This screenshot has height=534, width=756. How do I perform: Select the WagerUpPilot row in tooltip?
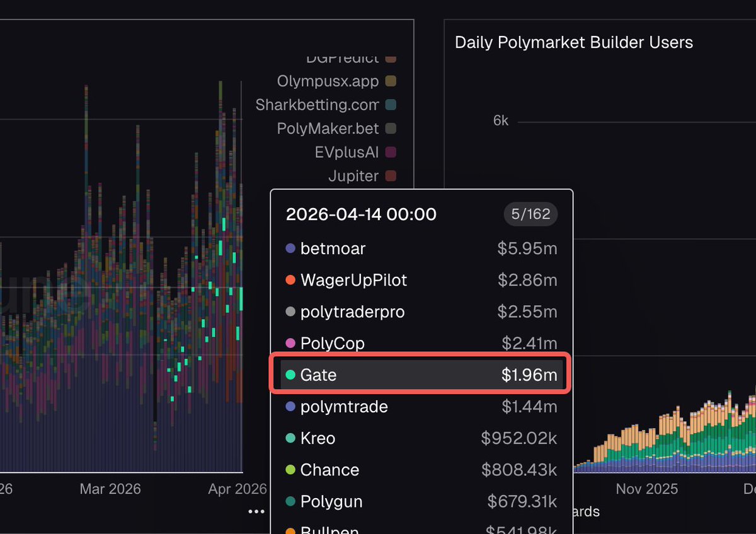(x=421, y=280)
